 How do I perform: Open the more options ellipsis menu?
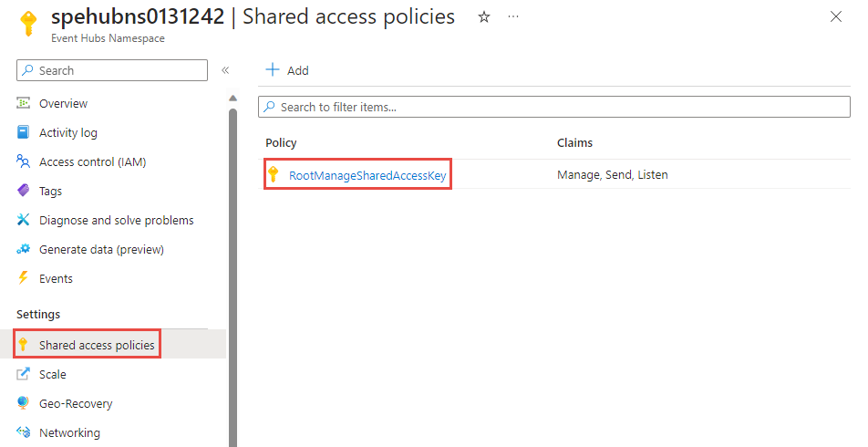[x=513, y=17]
